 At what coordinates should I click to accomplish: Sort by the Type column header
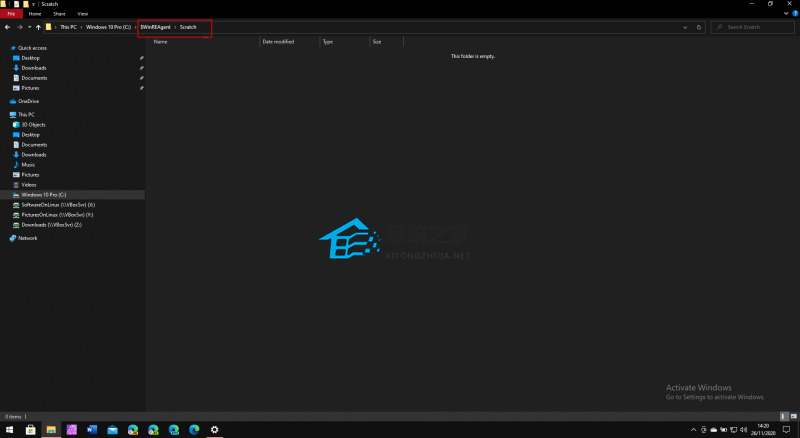click(x=328, y=42)
